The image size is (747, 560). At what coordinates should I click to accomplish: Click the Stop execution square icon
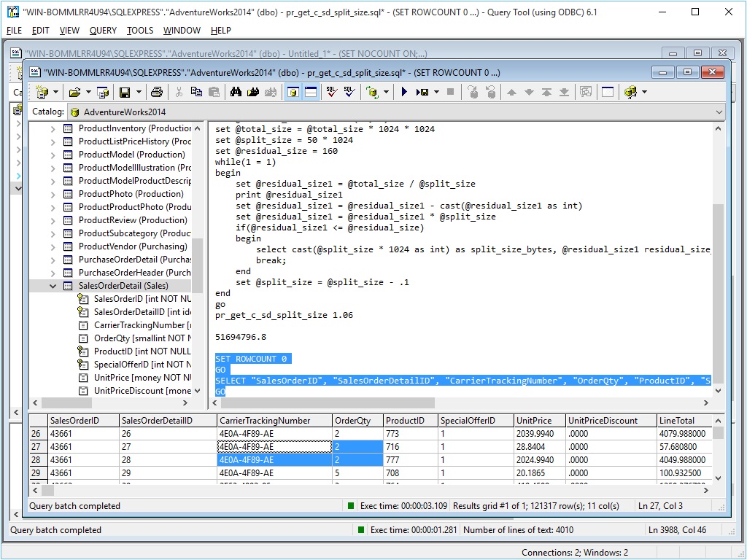[x=450, y=92]
